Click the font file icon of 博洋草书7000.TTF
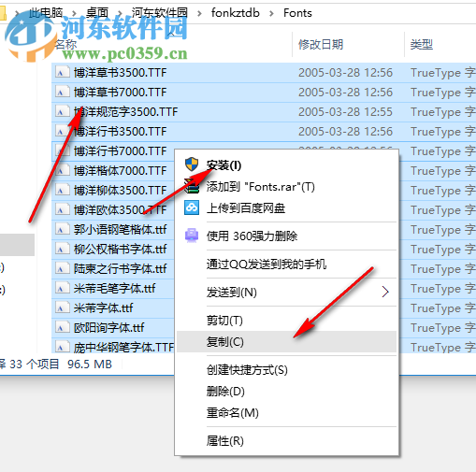The image size is (476, 472). point(63,93)
